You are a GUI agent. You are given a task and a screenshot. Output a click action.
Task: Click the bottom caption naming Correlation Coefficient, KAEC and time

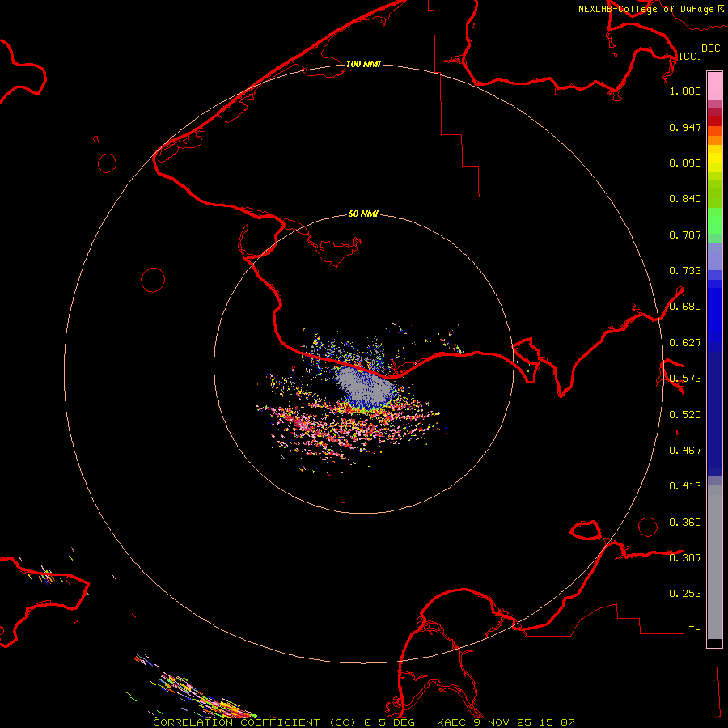pos(363,722)
